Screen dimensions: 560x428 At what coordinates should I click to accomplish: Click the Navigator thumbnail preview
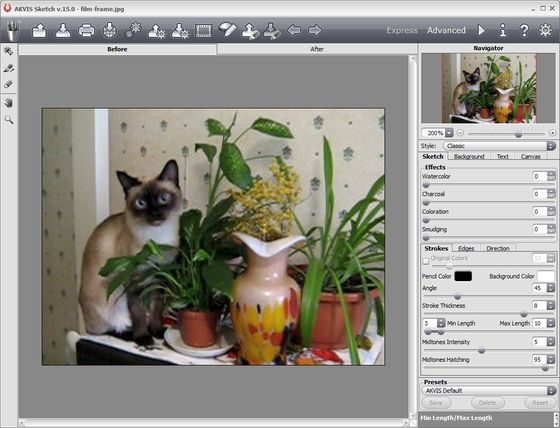point(489,88)
